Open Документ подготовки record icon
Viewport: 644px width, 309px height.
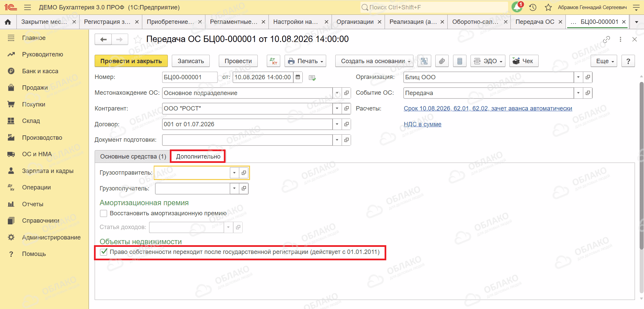pyautogui.click(x=346, y=140)
